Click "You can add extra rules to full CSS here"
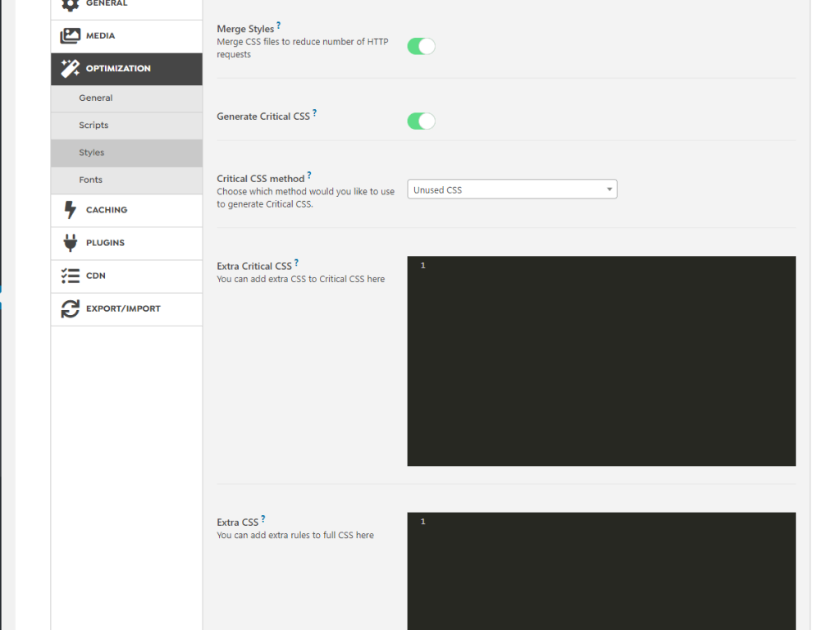This screenshot has height=630, width=840. [x=295, y=535]
